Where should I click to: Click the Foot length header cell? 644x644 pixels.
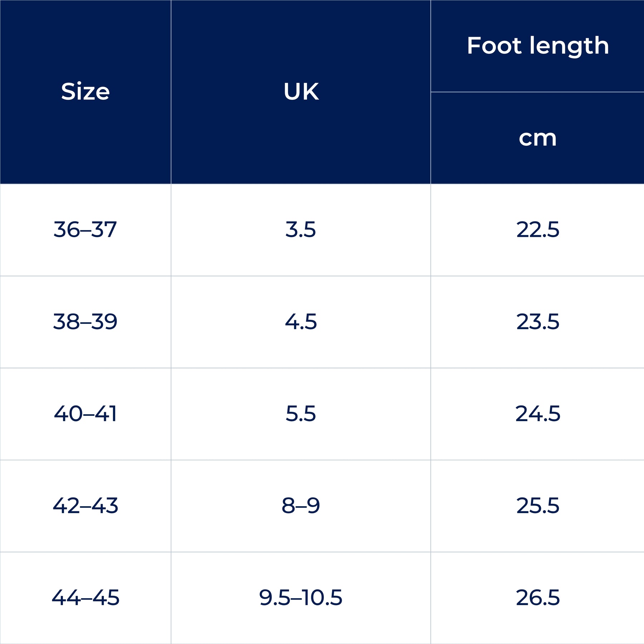[537, 46]
